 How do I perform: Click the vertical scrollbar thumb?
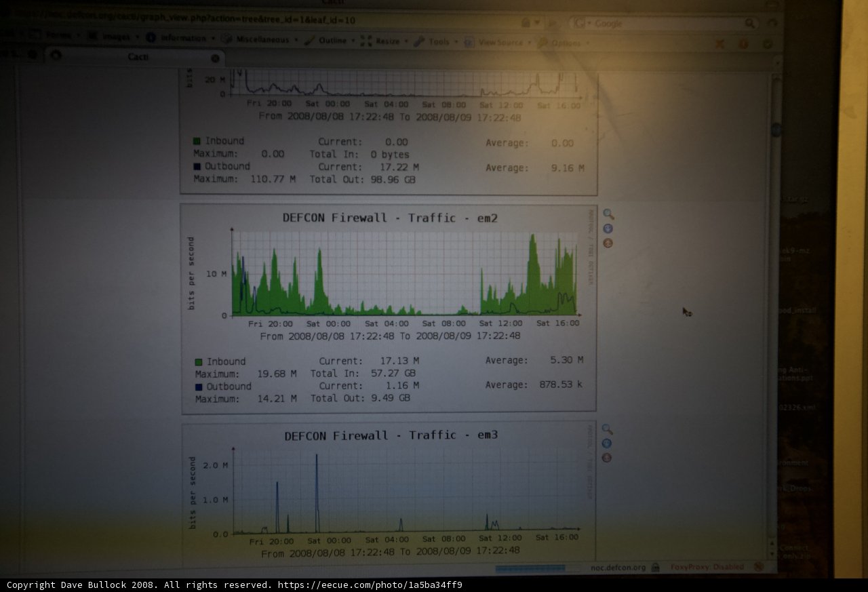click(x=776, y=129)
